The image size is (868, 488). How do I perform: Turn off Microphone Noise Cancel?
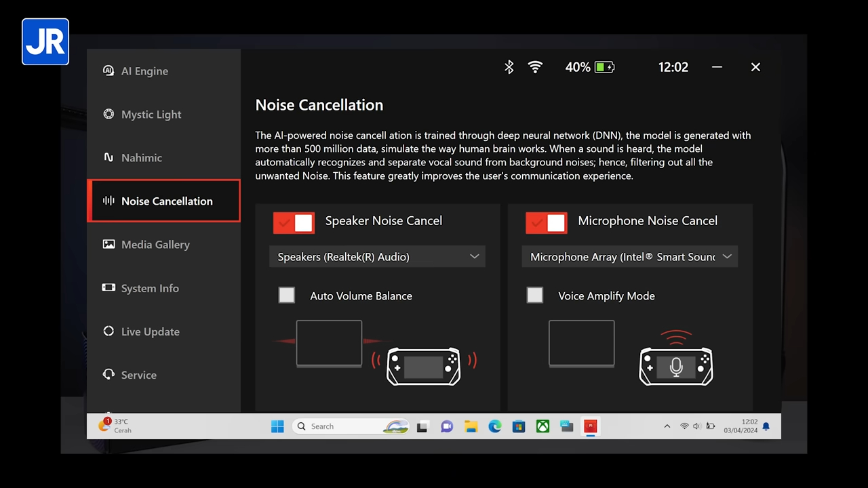pos(546,222)
